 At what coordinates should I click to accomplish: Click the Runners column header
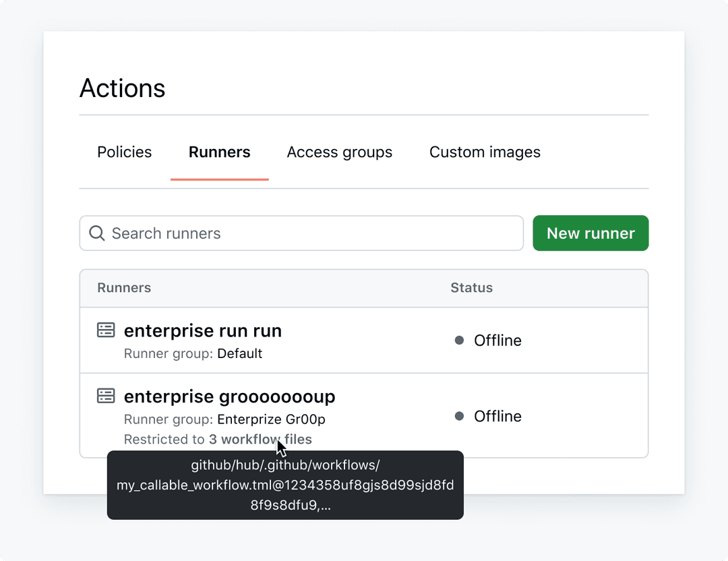tap(124, 288)
